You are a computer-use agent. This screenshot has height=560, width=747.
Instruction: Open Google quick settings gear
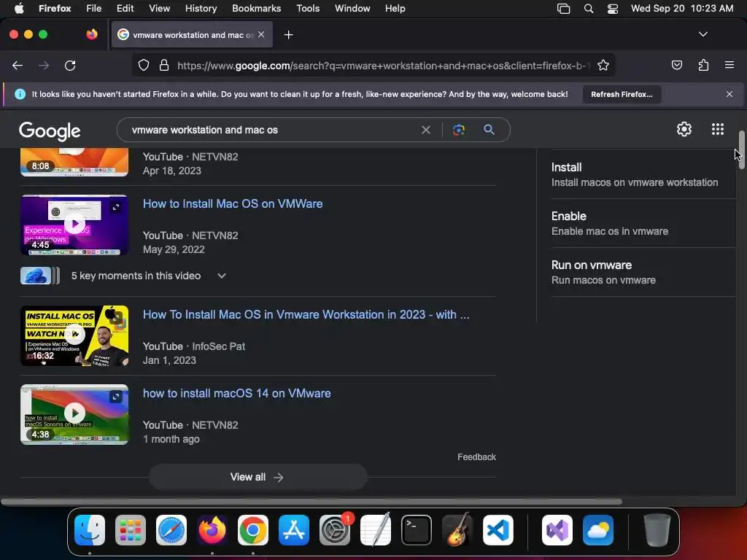[684, 129]
